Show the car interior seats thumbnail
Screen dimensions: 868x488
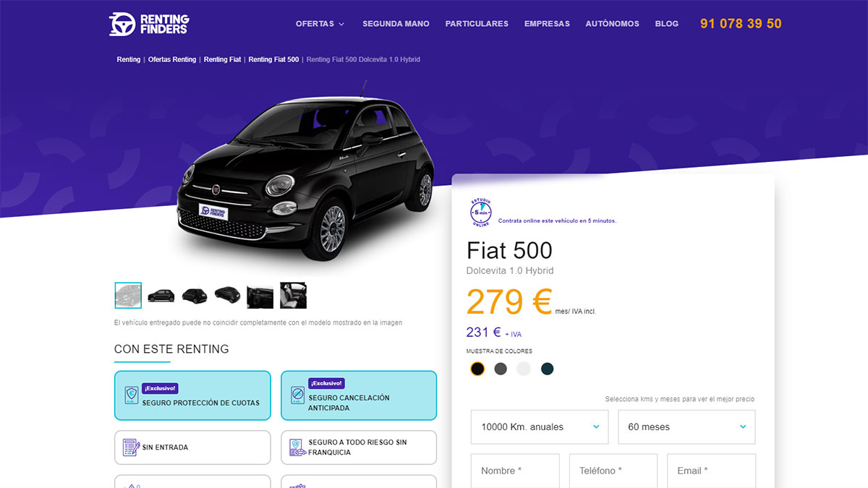coord(293,295)
